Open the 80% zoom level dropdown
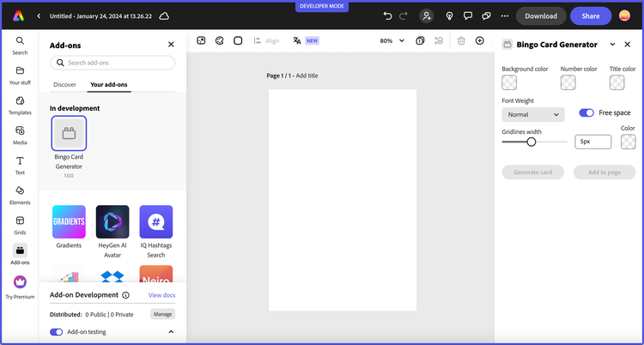Image resolution: width=644 pixels, height=345 pixels. tap(392, 40)
